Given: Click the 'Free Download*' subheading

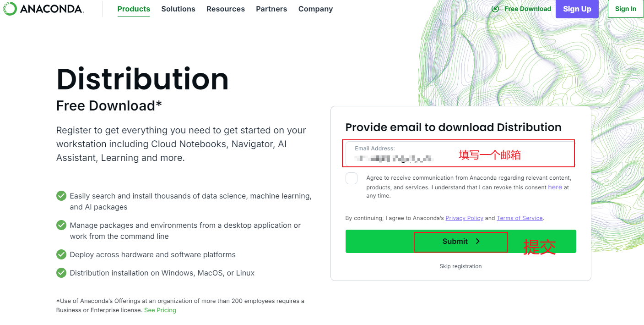Looking at the screenshot, I should point(109,106).
